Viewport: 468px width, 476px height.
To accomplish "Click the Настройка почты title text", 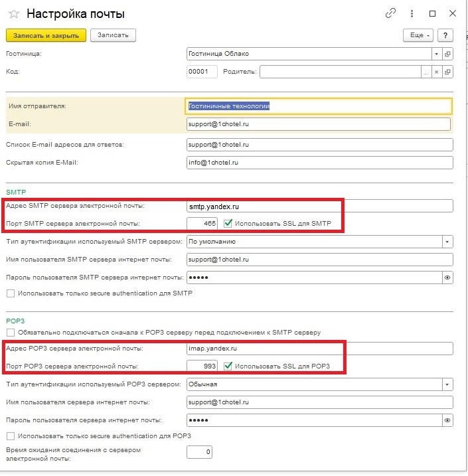I will click(76, 14).
